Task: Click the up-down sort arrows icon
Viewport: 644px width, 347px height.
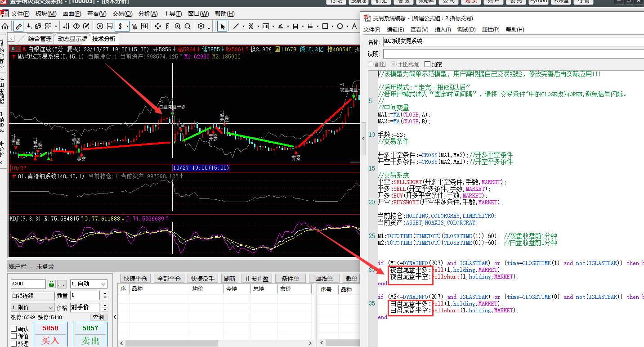Action: pyautogui.click(x=144, y=26)
